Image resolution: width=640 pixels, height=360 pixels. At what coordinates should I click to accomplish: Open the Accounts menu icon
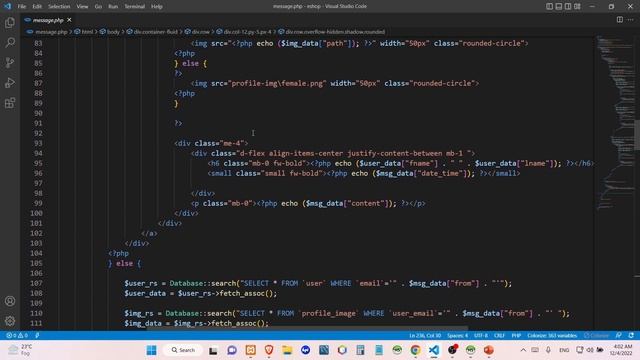10,301
